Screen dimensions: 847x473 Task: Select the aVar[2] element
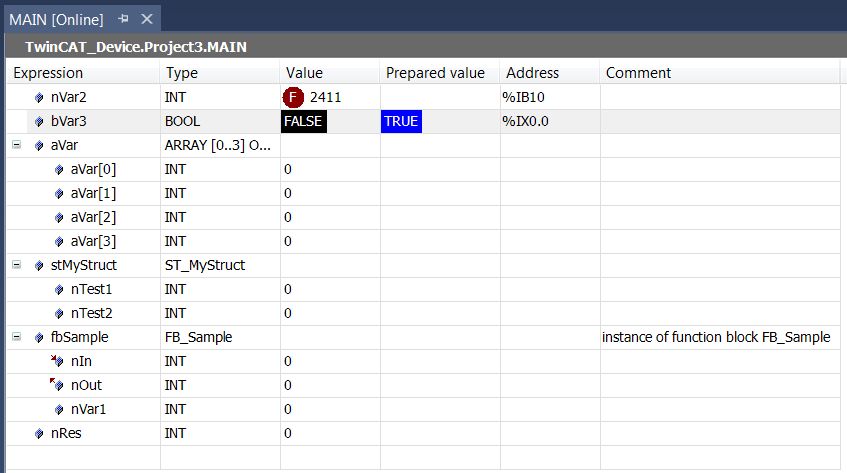coord(93,218)
